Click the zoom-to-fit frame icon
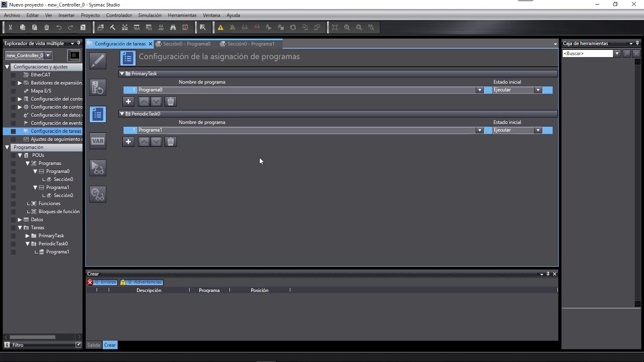This screenshot has width=644, height=362. (x=335, y=28)
